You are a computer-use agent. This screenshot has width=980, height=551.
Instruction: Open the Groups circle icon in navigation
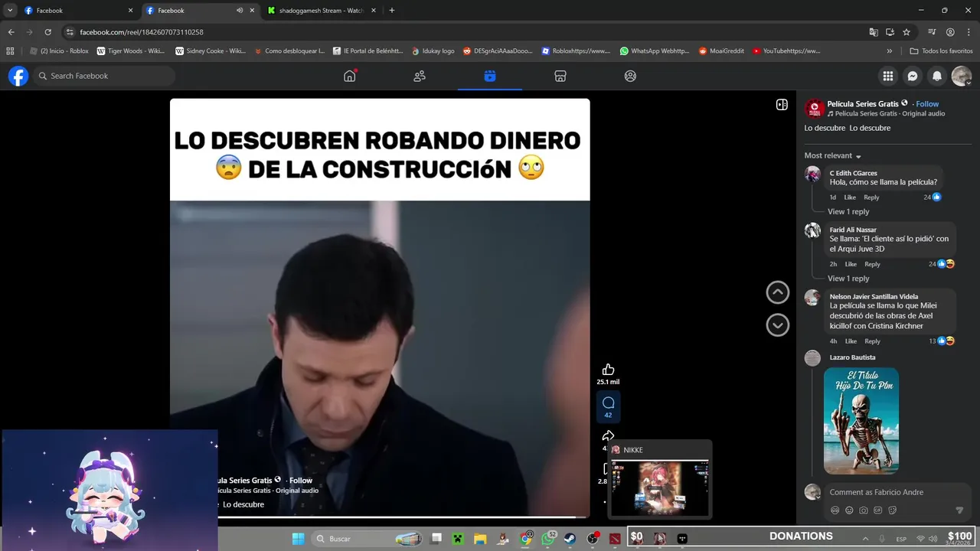[x=630, y=76]
